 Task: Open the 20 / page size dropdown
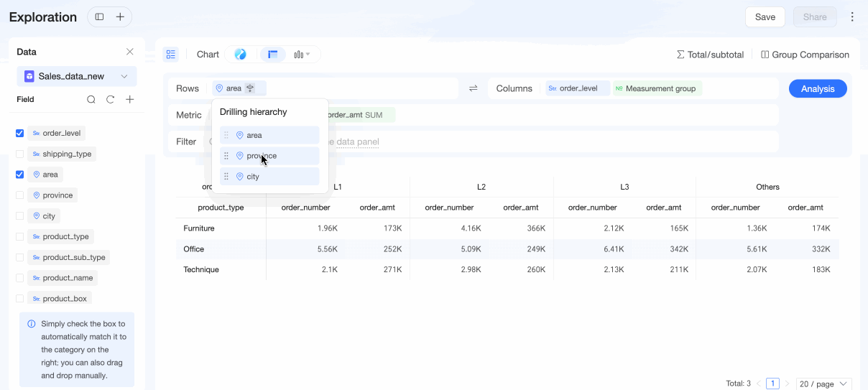click(x=823, y=384)
